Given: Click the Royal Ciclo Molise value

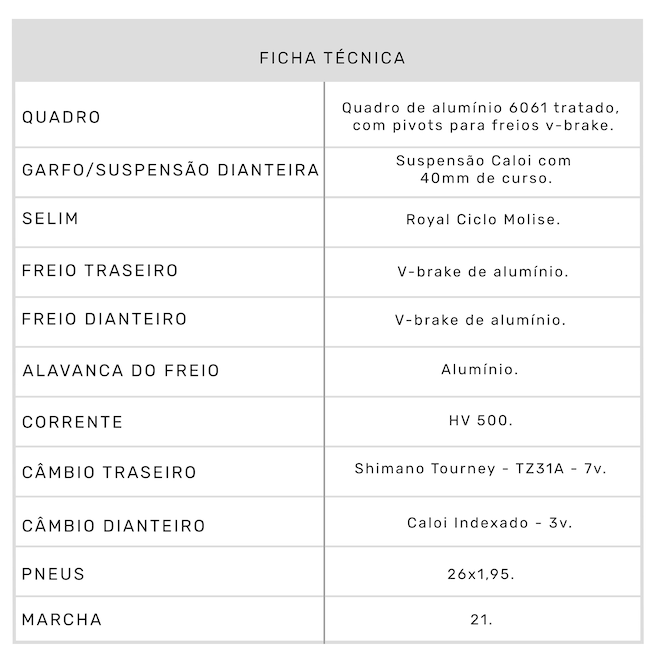Looking at the screenshot, I should tap(482, 220).
